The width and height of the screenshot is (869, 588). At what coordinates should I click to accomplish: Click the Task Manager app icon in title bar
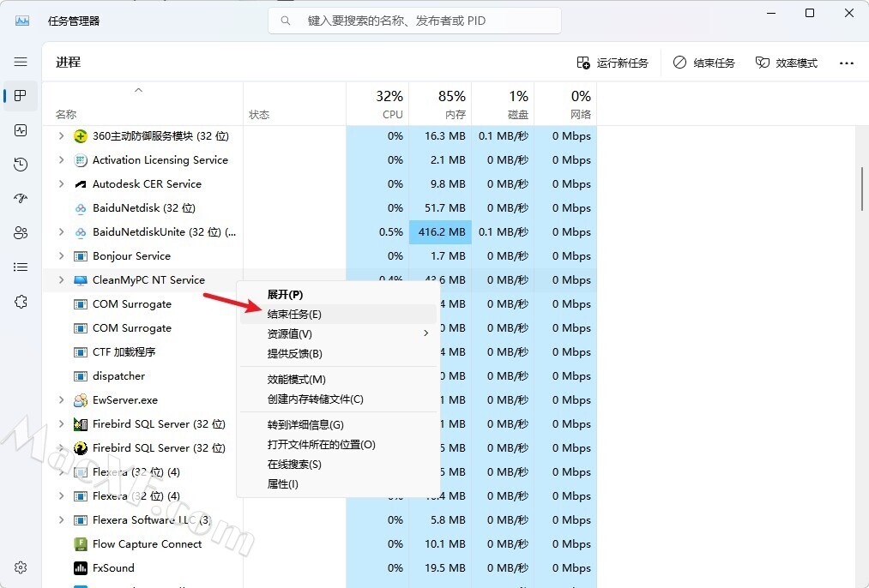click(22, 21)
